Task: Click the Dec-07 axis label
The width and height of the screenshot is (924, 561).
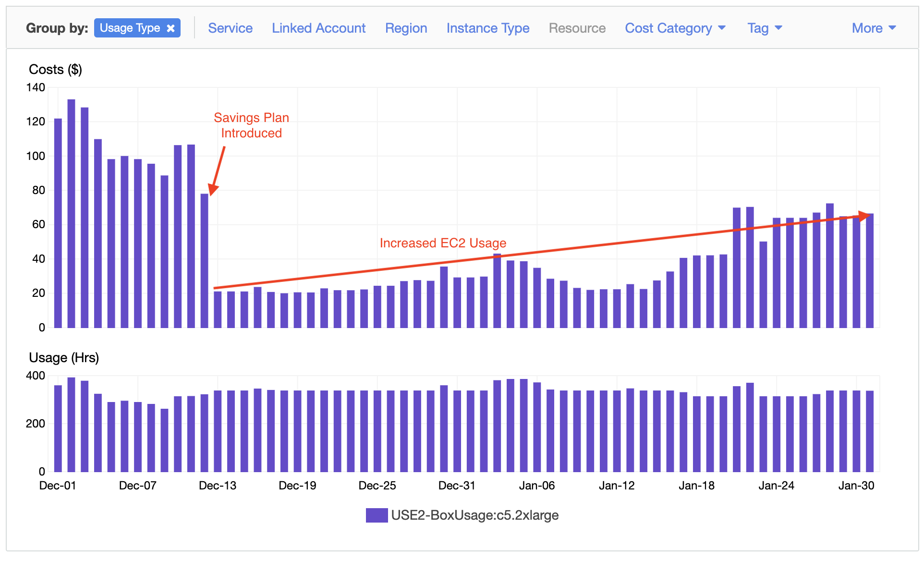Action: [137, 486]
